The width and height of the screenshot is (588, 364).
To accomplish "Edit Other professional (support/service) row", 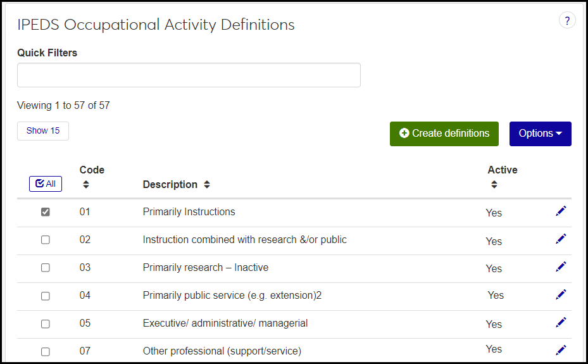I will tap(561, 350).
